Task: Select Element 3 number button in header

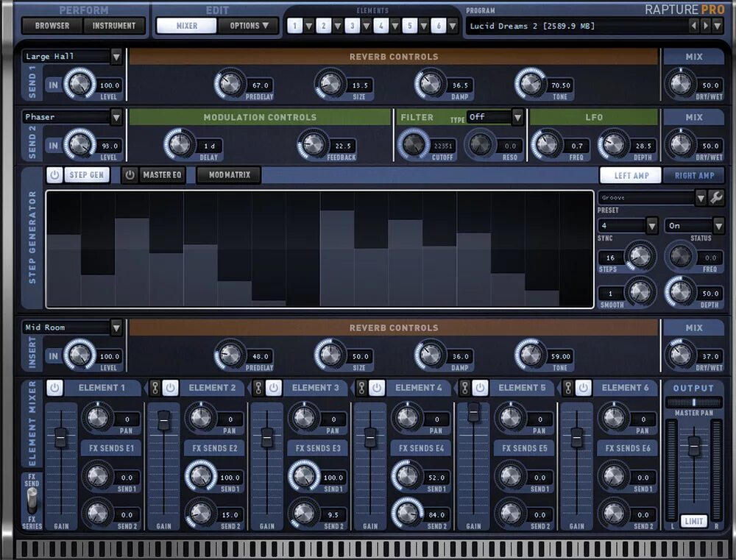Action: pyautogui.click(x=352, y=26)
